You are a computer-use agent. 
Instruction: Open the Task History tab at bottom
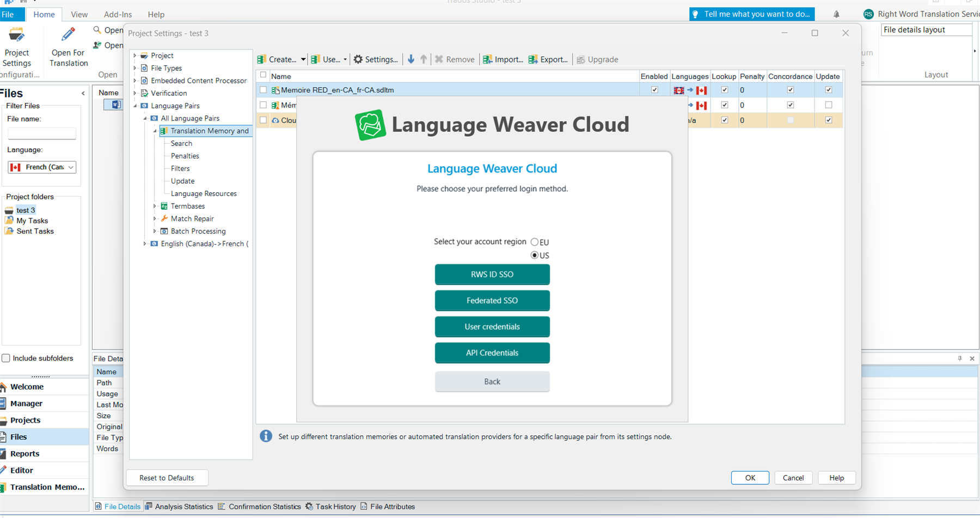coord(334,507)
